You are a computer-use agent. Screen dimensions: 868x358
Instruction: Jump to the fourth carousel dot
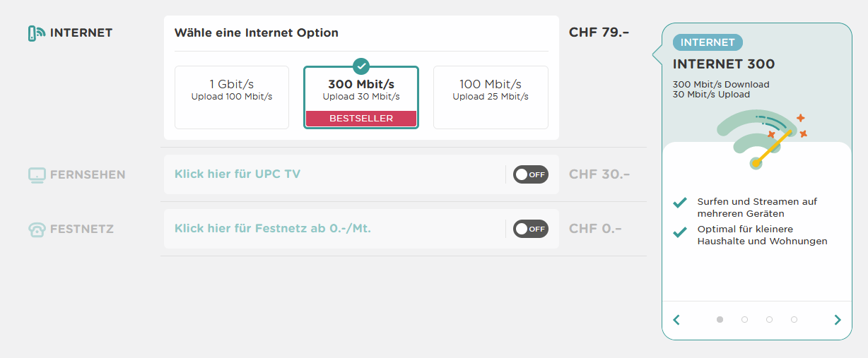point(794,320)
